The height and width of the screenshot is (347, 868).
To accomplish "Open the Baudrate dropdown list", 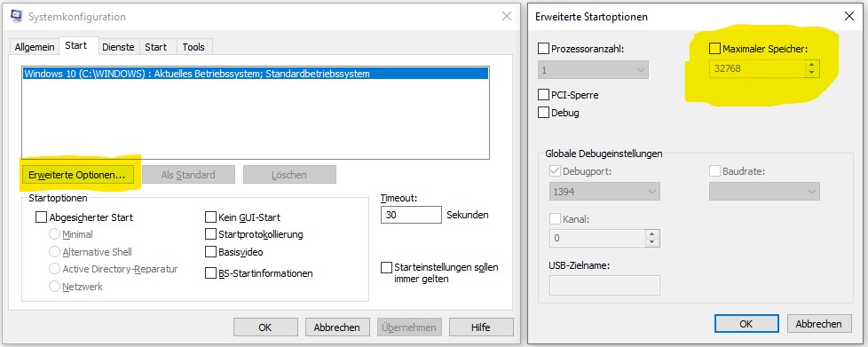I will [764, 192].
